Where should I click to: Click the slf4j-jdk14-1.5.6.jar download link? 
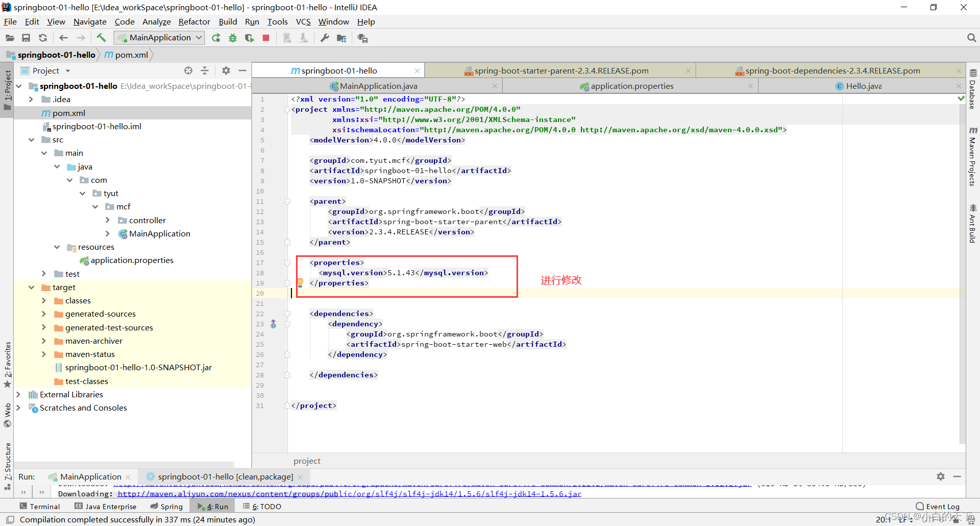349,494
